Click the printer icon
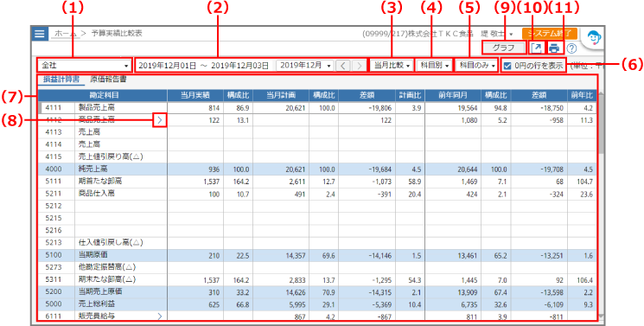This screenshot has width=644, height=326. click(x=554, y=48)
